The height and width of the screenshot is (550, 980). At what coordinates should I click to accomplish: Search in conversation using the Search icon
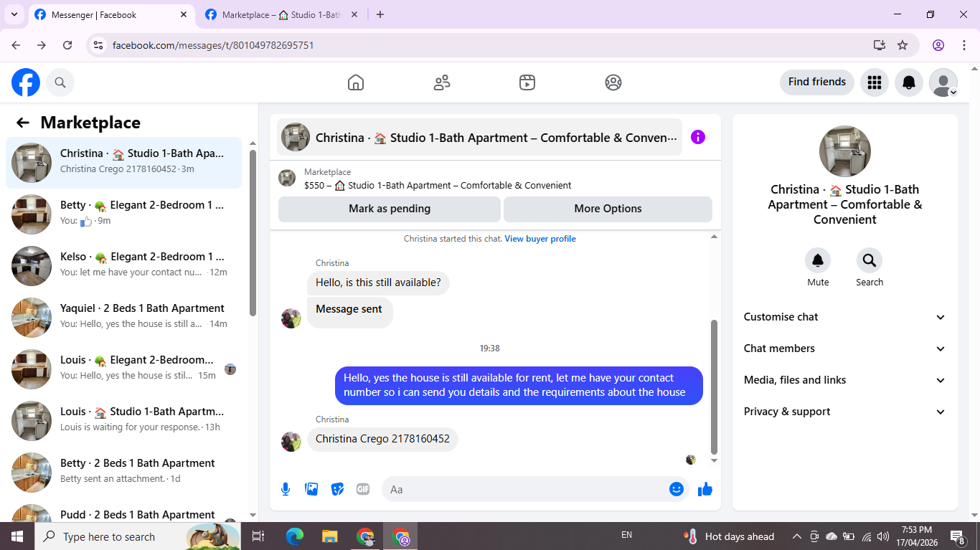point(870,260)
